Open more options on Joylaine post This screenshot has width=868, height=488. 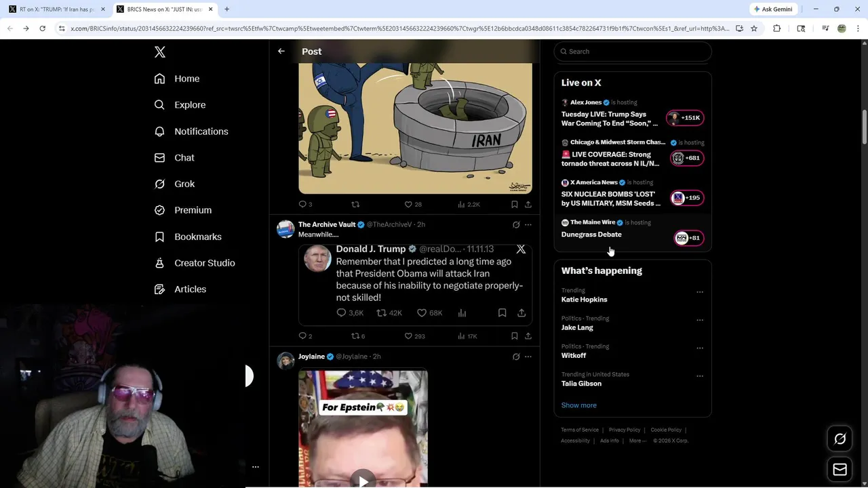(528, 357)
